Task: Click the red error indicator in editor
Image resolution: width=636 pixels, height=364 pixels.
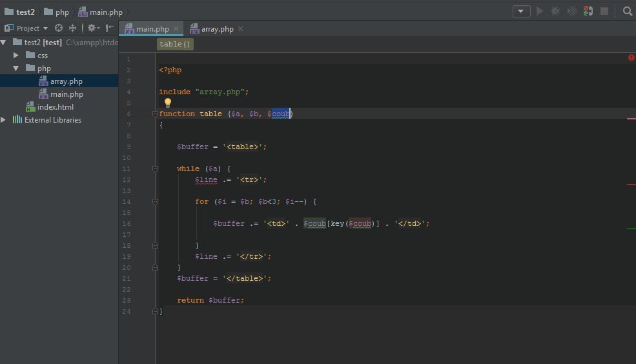Action: click(x=631, y=57)
